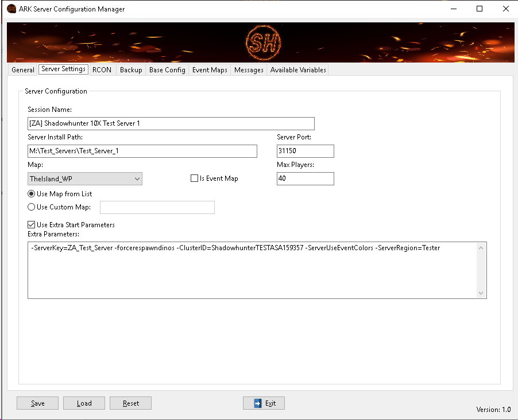518x420 pixels.
Task: Click the Session Name text field
Action: 171,123
